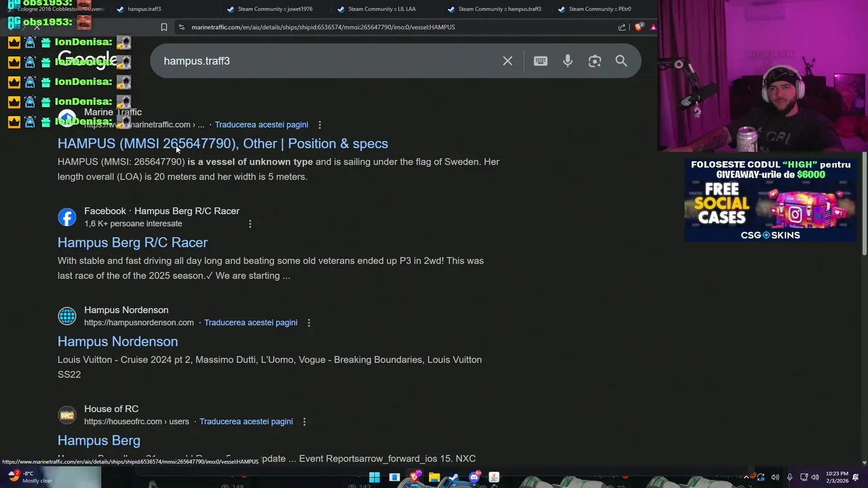Click the Hampus Nordenson globe favicon
The image size is (868, 488).
tap(67, 316)
